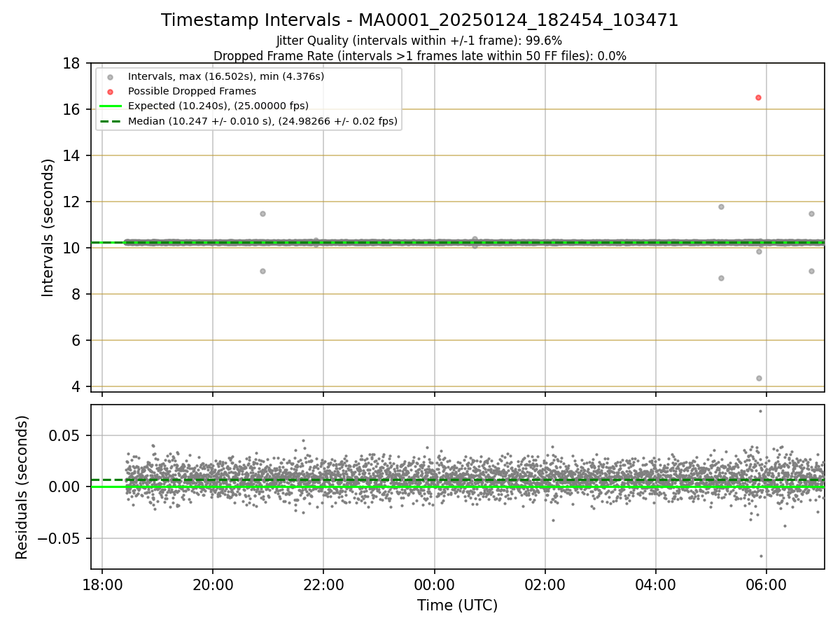Click the red possible dropped frame point at 16.5s
The width and height of the screenshot is (840, 630).
tap(758, 97)
